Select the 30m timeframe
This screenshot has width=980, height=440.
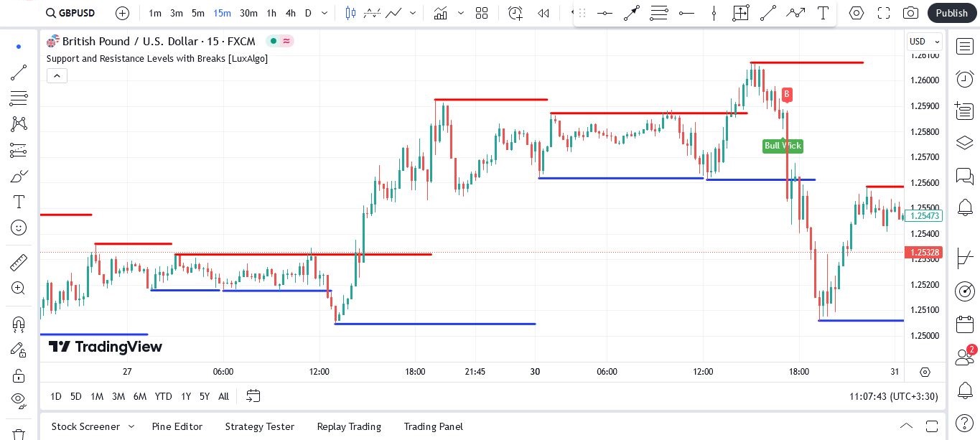click(x=248, y=13)
